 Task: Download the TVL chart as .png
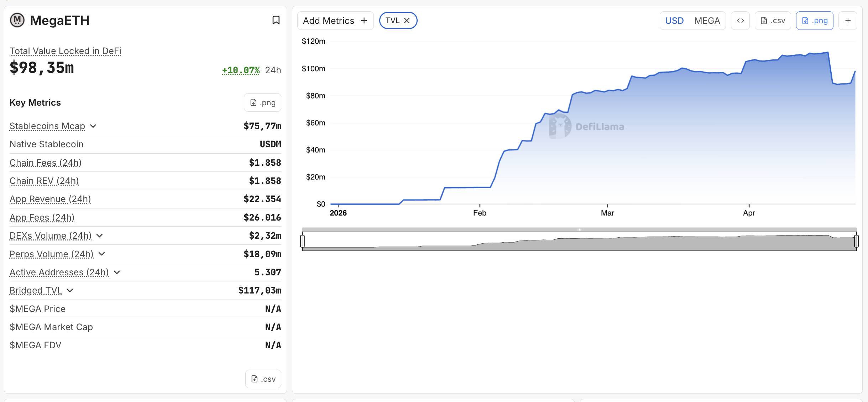click(x=814, y=20)
